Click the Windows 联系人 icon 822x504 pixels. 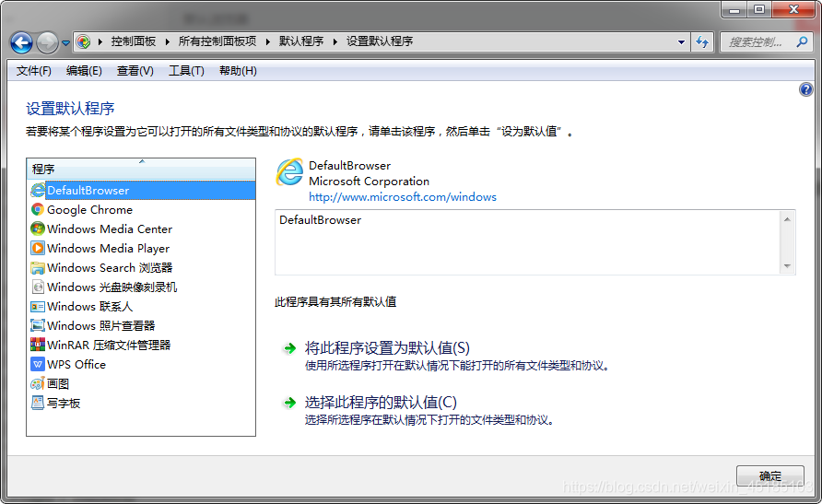[38, 307]
